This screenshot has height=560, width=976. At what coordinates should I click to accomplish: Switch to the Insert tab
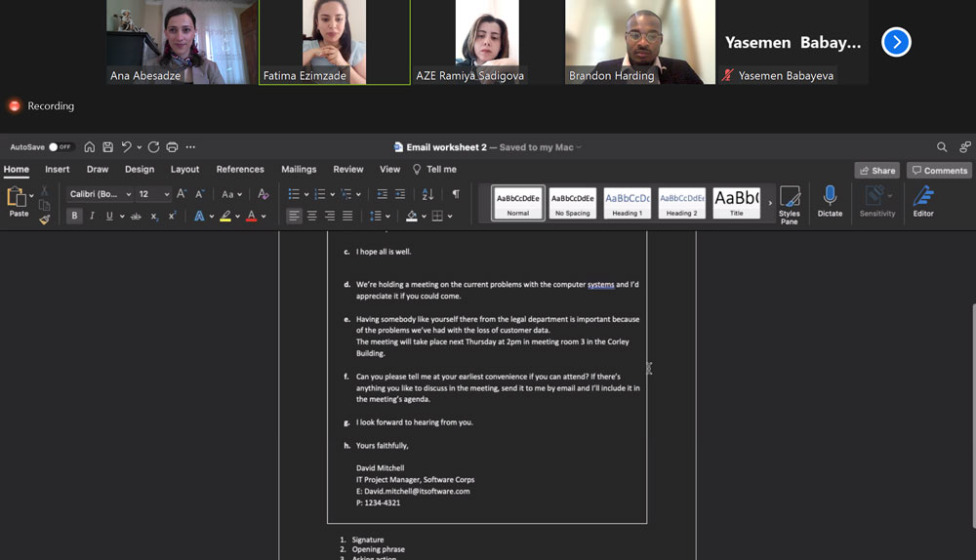pyautogui.click(x=58, y=170)
